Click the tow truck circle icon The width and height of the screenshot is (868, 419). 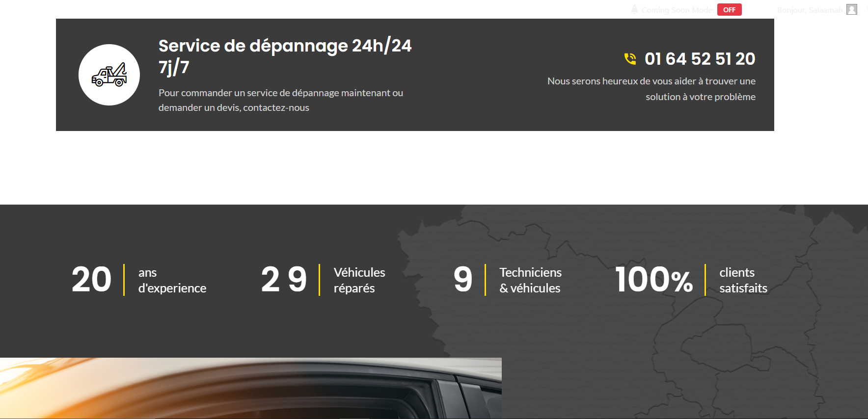point(109,75)
